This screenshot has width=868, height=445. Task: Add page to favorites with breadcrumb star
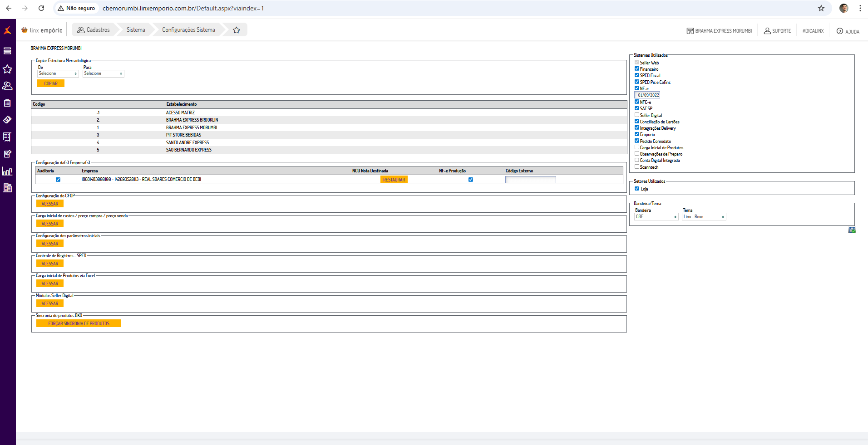[237, 30]
